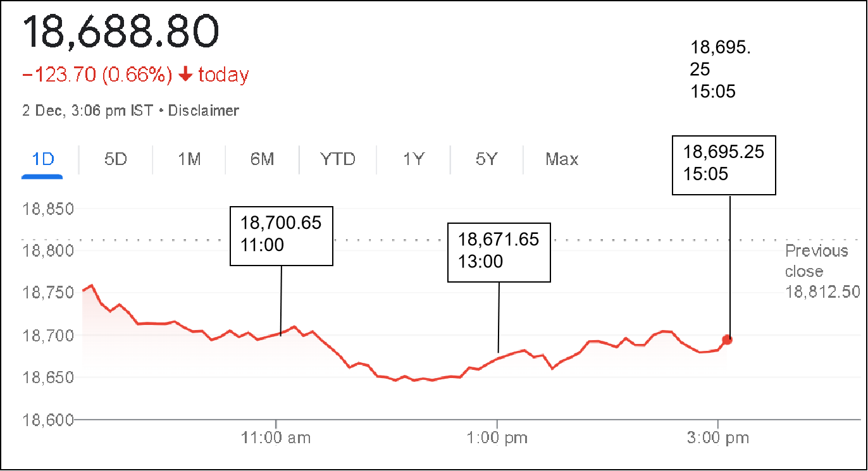Open the 5Y chart tab
The width and height of the screenshot is (868, 471).
point(486,159)
